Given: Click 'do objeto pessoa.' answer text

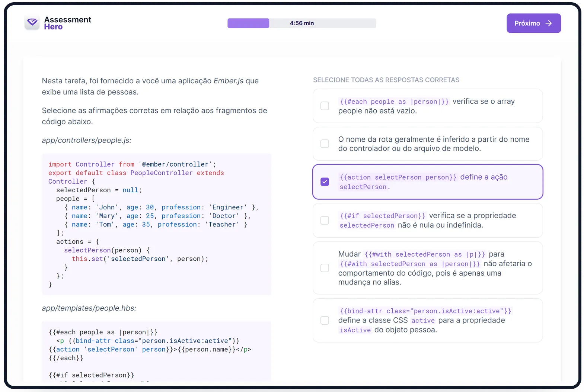Looking at the screenshot, I should click(x=406, y=330).
